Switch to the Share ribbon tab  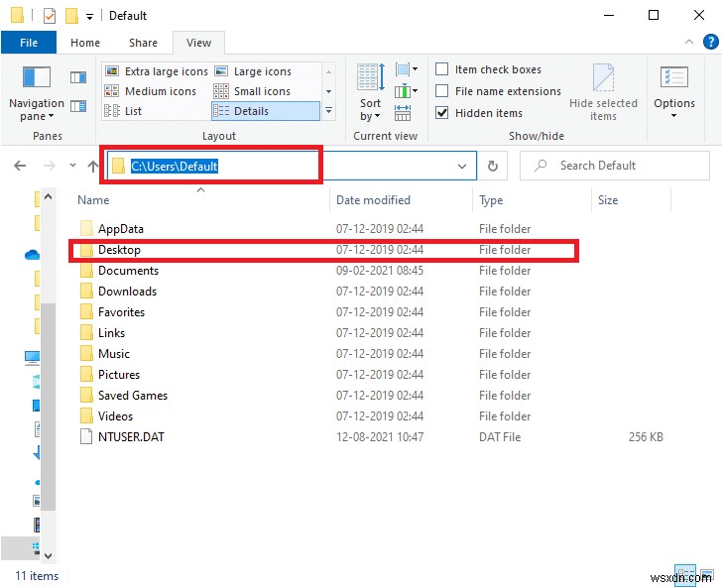pyautogui.click(x=143, y=43)
